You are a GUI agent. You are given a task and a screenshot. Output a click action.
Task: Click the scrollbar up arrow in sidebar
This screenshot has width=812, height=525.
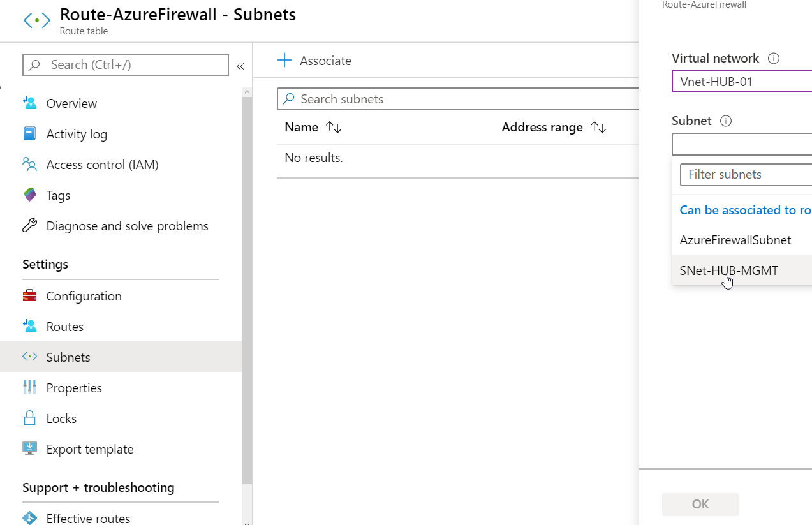[247, 92]
